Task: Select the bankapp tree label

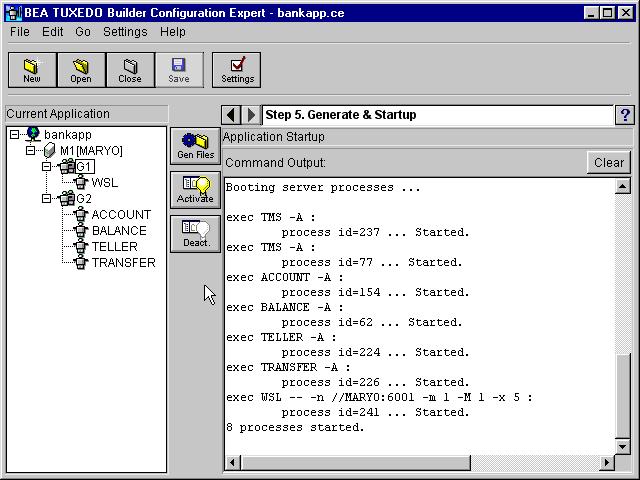Action: (68, 135)
